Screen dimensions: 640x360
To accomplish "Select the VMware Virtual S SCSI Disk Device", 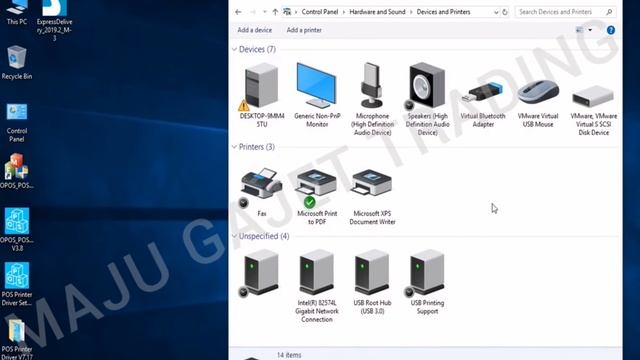I will 593,109.
